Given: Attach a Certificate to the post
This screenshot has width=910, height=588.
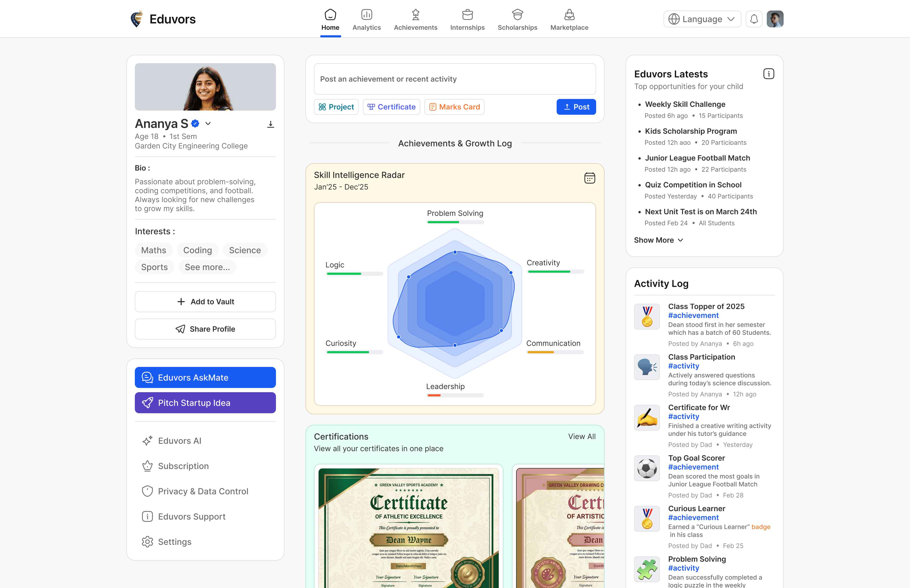Looking at the screenshot, I should pyautogui.click(x=392, y=107).
